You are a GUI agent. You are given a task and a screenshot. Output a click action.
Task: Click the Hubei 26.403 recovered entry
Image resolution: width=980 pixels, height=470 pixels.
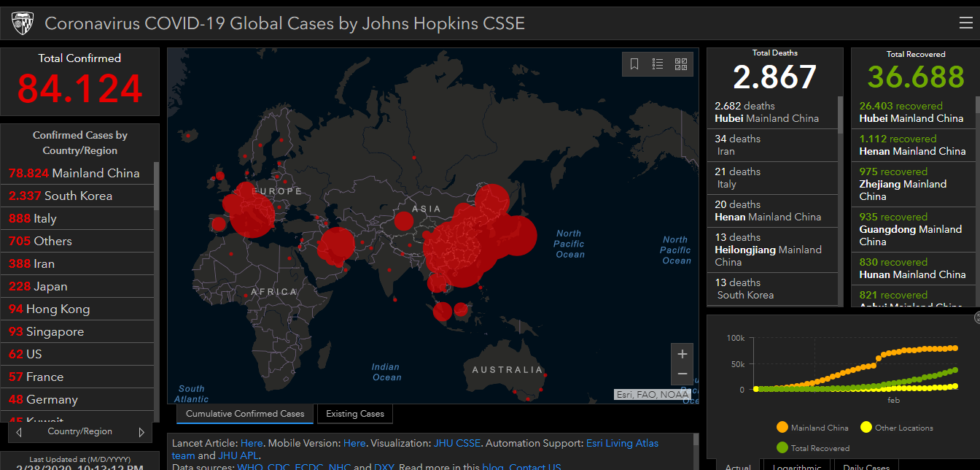click(915, 112)
